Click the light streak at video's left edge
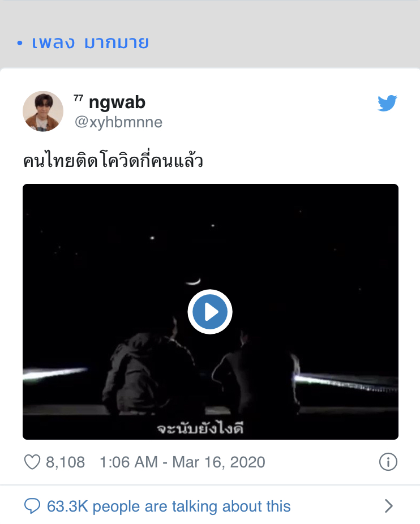The width and height of the screenshot is (420, 524). [x=55, y=373]
